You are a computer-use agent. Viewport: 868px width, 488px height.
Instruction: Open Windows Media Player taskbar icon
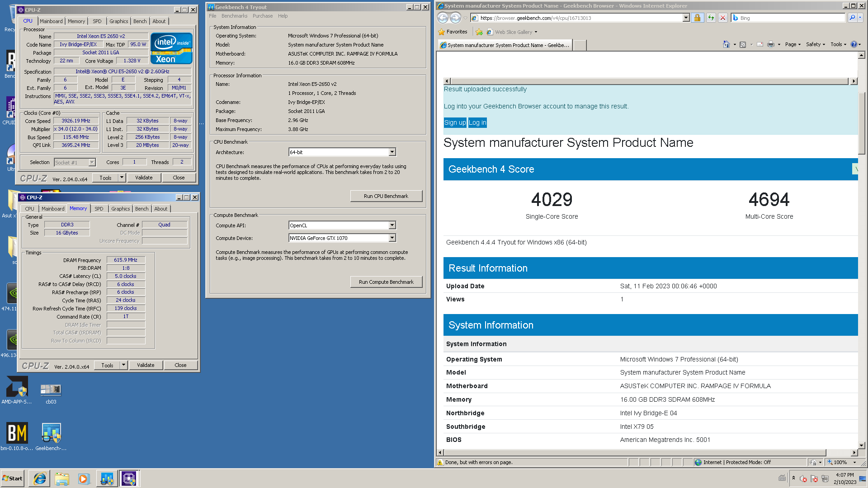tap(84, 479)
